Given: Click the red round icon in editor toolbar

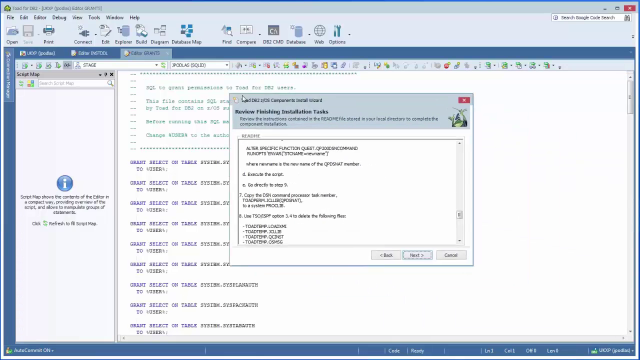Looking at the screenshot, I should 447,65.
